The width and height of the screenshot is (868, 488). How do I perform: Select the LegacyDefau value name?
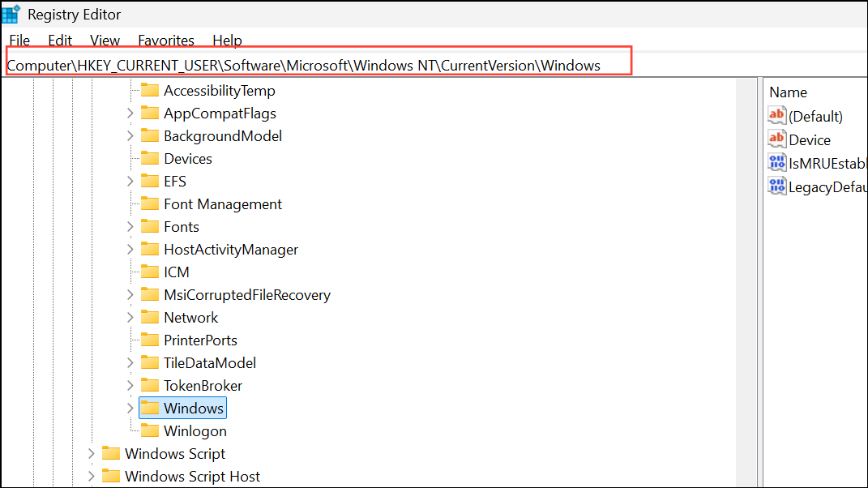point(827,188)
